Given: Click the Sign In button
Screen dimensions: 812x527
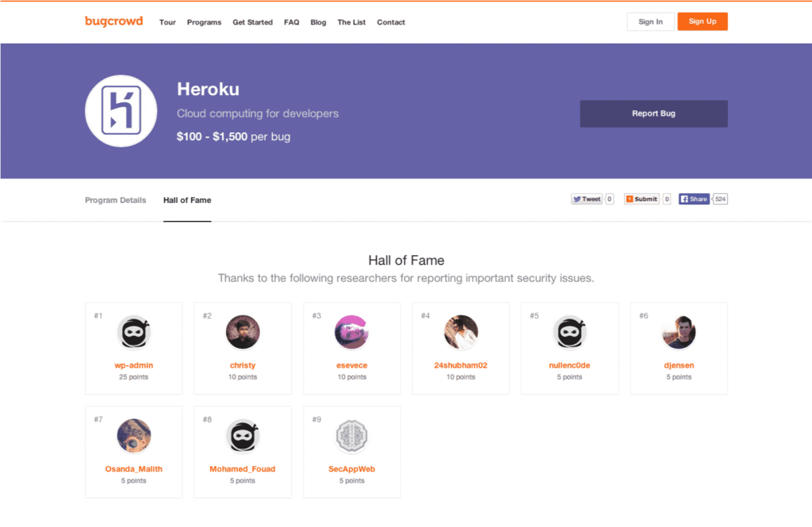Looking at the screenshot, I should (650, 21).
